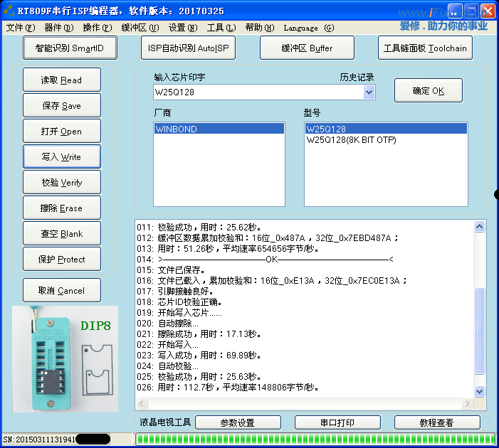Click the application icon in the title bar
The height and width of the screenshot is (448, 499).
[x=9, y=10]
